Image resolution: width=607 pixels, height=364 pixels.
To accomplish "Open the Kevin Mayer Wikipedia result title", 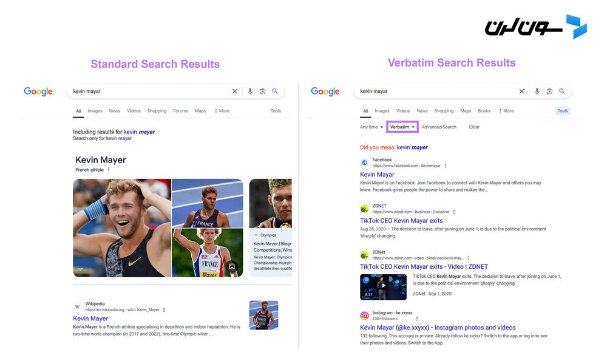I will pyautogui.click(x=90, y=318).
